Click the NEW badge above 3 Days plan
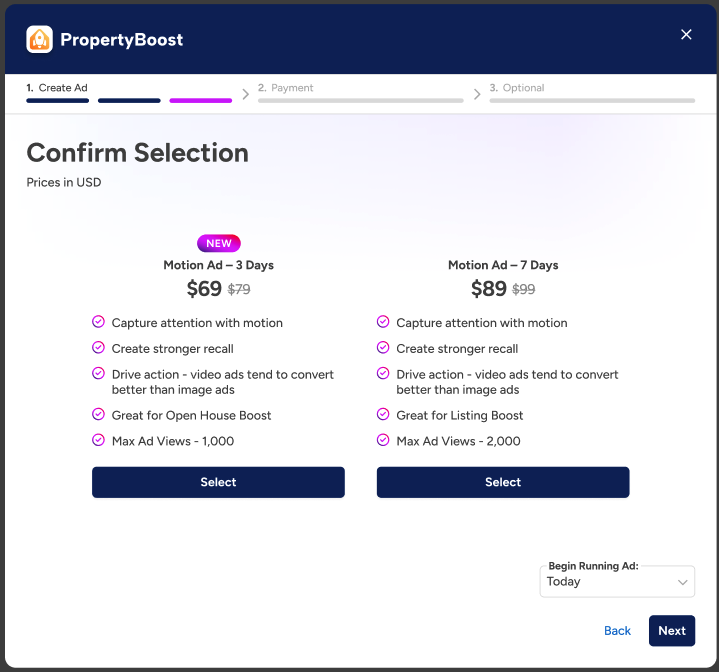 point(218,243)
